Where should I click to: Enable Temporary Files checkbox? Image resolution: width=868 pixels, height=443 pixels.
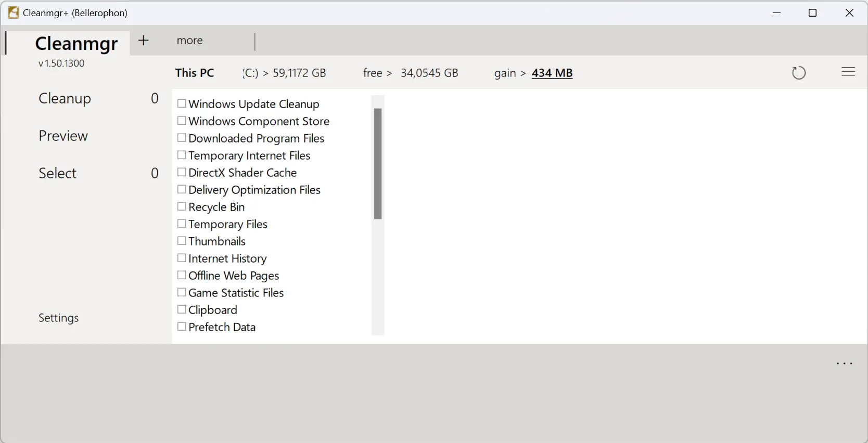pyautogui.click(x=182, y=224)
